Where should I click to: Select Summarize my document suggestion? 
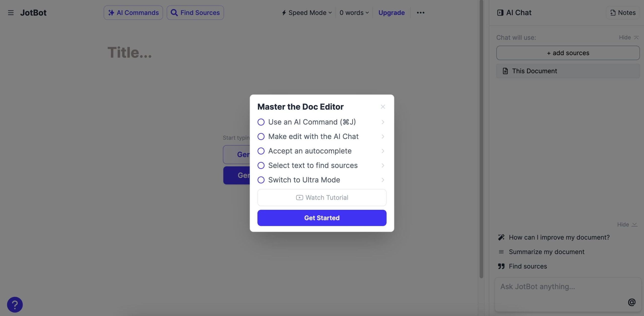click(541, 252)
